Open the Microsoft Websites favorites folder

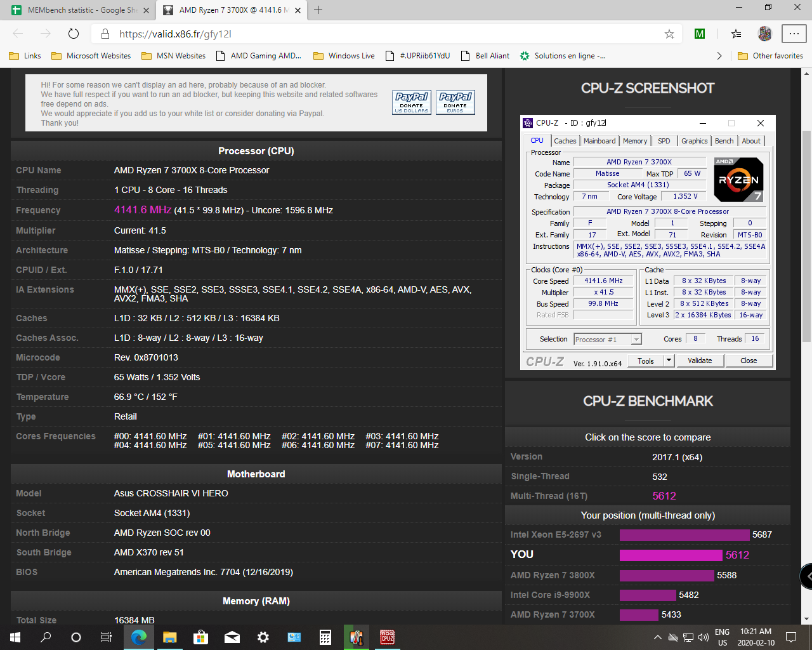point(91,56)
